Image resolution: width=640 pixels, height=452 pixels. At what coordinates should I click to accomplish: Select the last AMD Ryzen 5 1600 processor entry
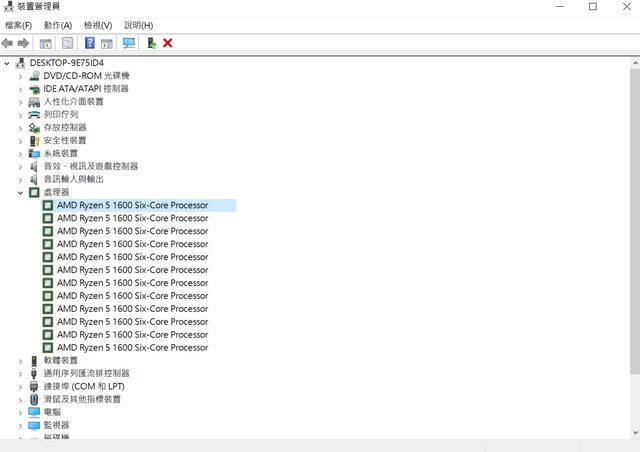pos(132,348)
